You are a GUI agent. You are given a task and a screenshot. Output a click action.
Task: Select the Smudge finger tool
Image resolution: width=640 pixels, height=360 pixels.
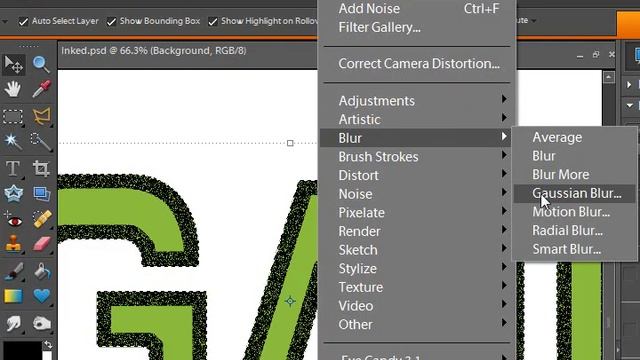13,324
